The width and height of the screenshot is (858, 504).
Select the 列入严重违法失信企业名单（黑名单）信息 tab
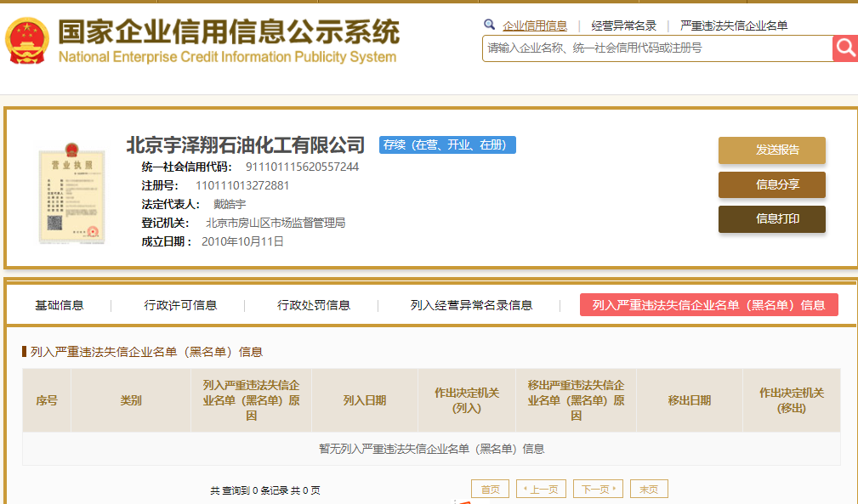point(708,305)
